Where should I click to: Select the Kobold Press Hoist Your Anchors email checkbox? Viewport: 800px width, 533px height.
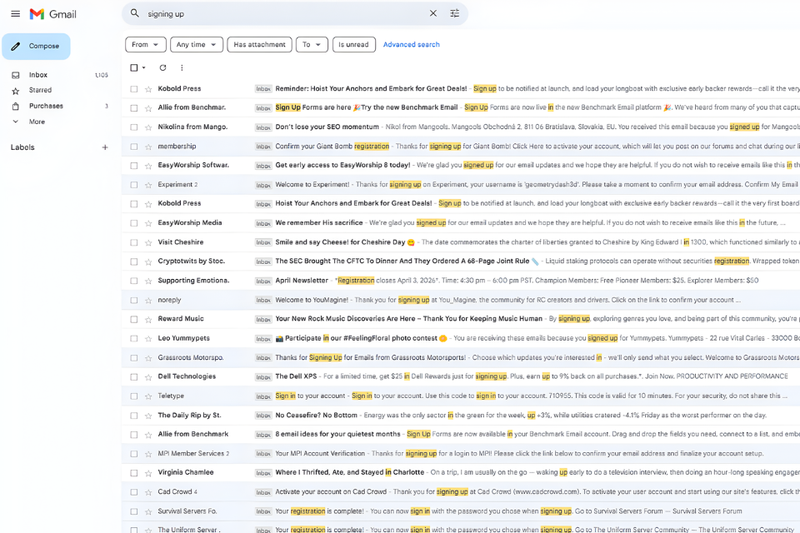click(x=134, y=204)
